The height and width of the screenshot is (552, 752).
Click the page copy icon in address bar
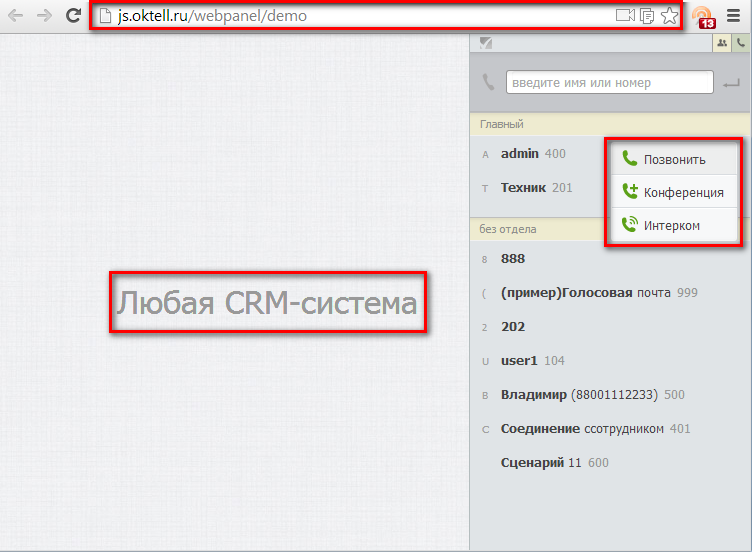pyautogui.click(x=647, y=16)
